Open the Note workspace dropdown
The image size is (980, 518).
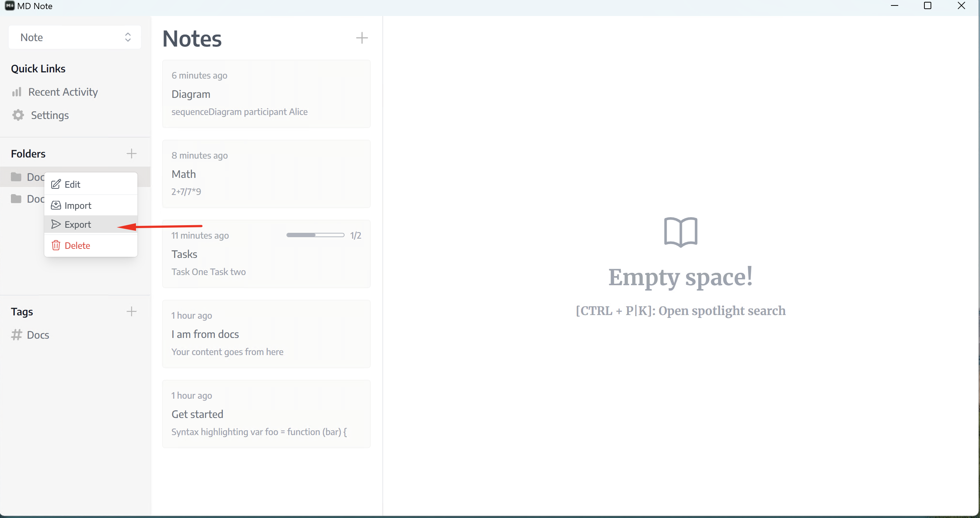tap(75, 37)
